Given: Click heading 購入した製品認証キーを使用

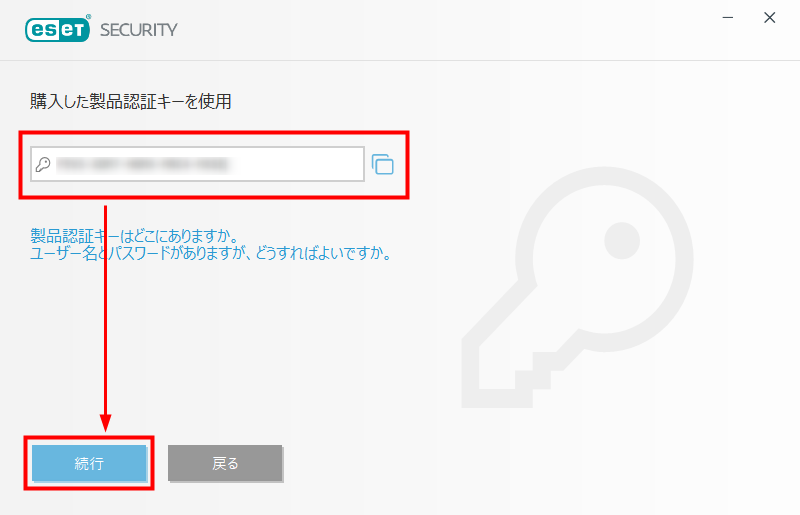Looking at the screenshot, I should [131, 102].
